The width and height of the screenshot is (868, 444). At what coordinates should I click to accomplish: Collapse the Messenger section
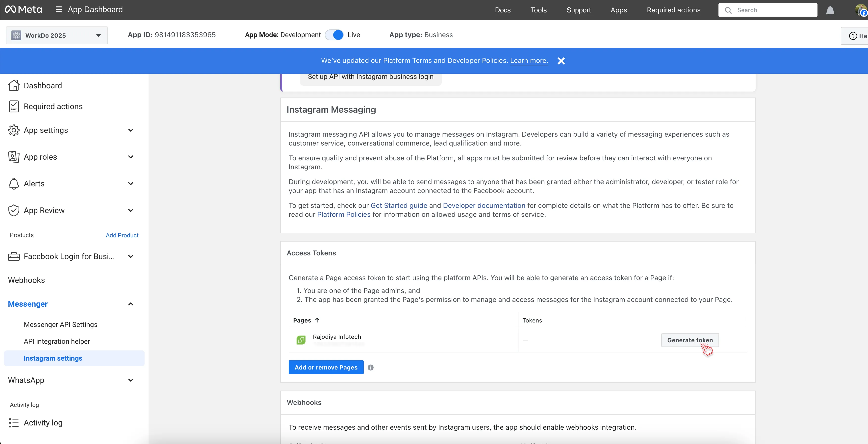click(x=131, y=304)
